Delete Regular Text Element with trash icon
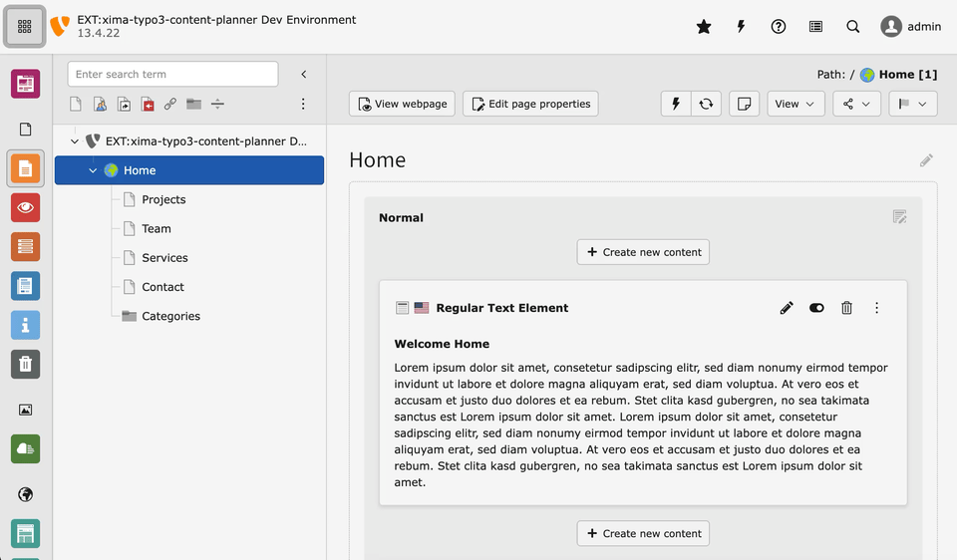 pos(846,308)
